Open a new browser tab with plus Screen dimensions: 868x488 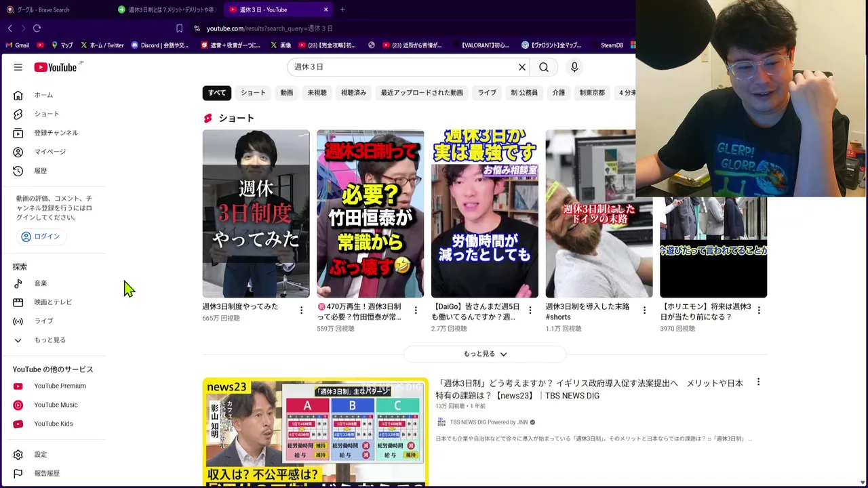pos(342,9)
